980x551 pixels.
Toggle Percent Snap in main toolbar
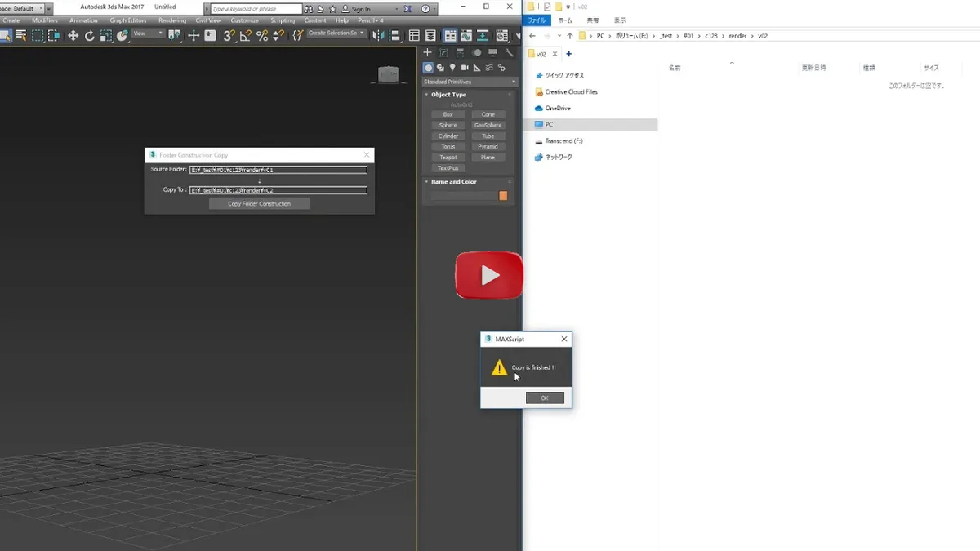click(261, 35)
